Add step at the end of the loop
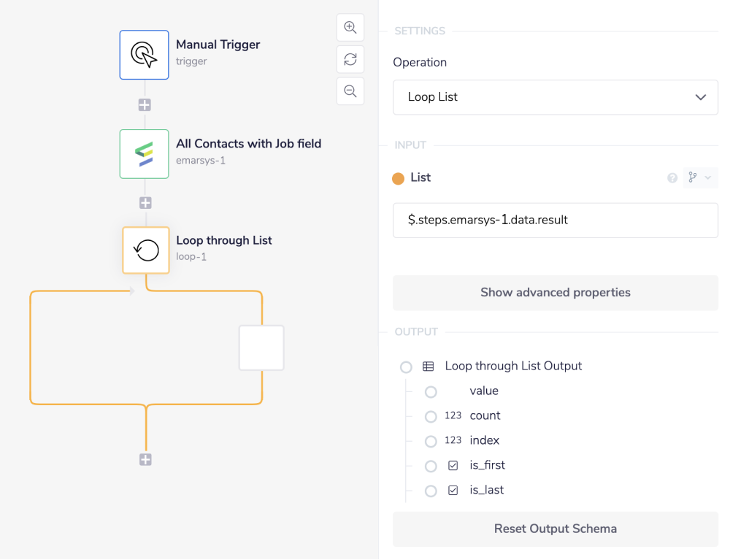The image size is (730, 560). (x=146, y=459)
